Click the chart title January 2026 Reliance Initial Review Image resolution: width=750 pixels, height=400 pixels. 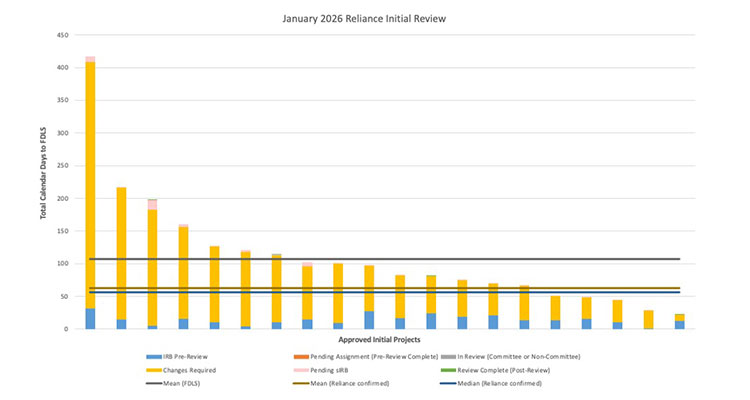click(x=375, y=18)
